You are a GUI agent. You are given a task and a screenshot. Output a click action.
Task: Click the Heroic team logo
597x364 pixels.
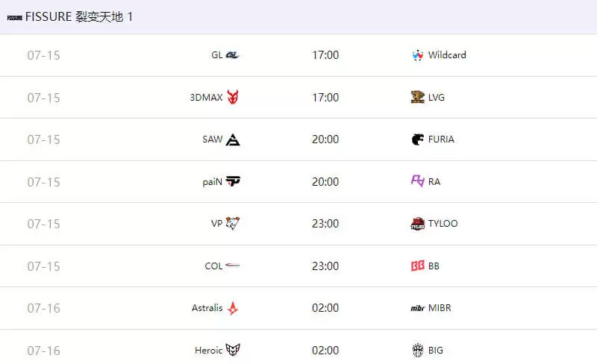point(233,350)
